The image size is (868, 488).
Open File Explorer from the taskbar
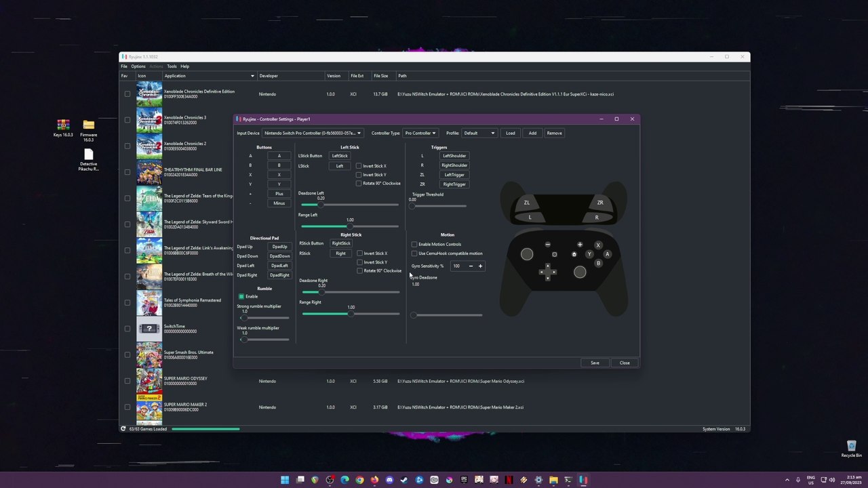coord(553,480)
